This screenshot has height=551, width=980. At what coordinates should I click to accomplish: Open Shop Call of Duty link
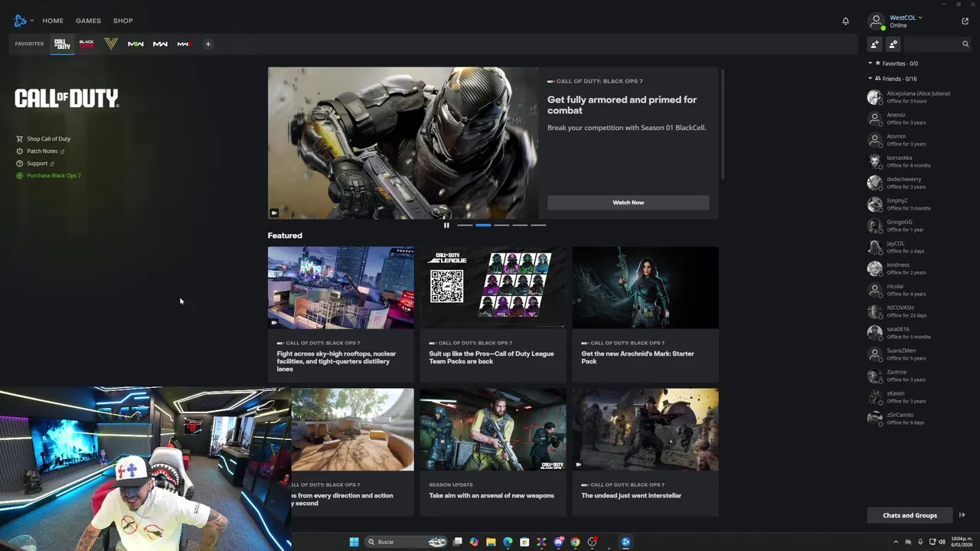point(44,139)
